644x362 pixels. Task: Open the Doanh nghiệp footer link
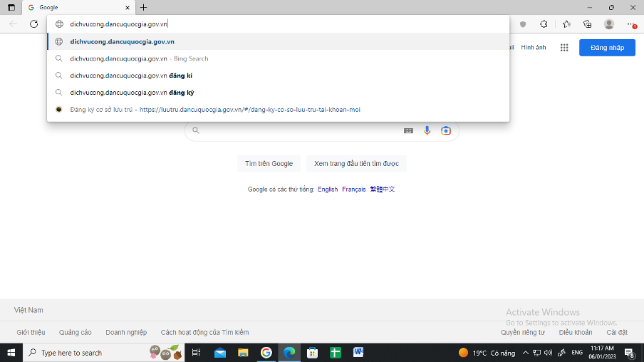pyautogui.click(x=126, y=332)
